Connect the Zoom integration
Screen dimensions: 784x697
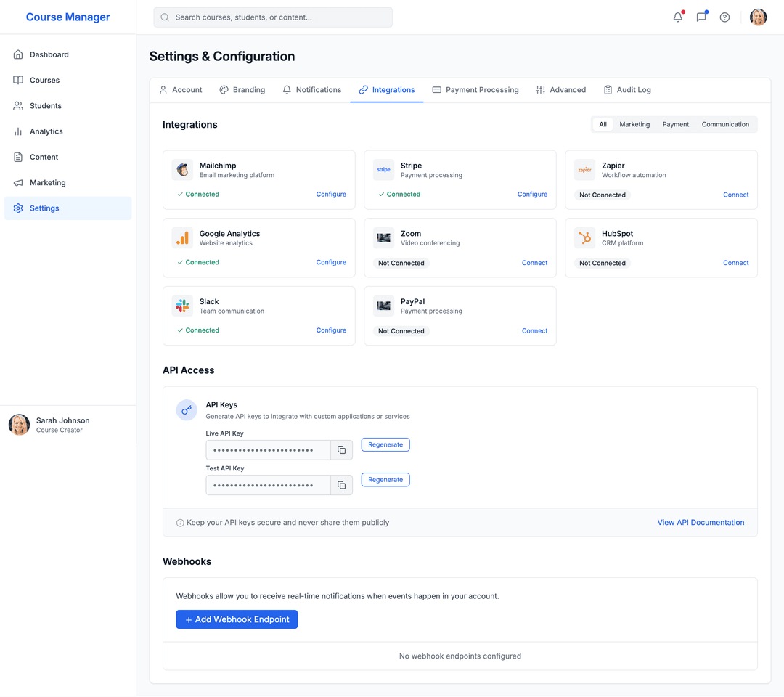pos(534,263)
